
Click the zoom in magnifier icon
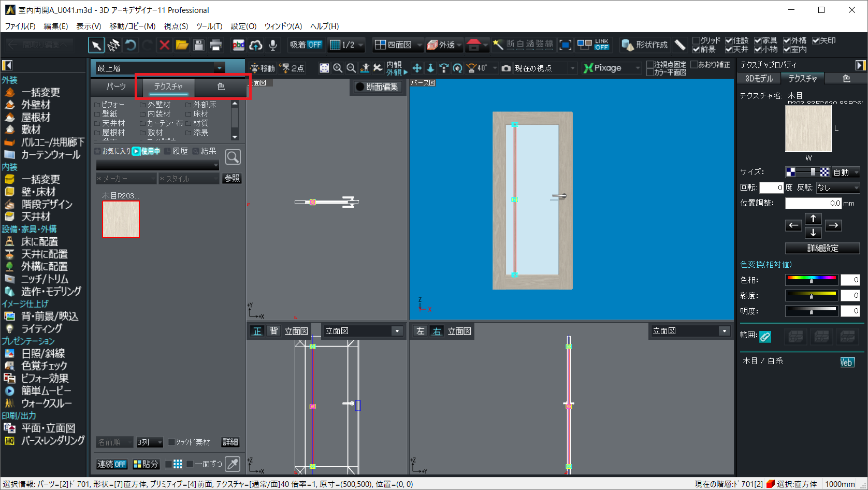[338, 68]
